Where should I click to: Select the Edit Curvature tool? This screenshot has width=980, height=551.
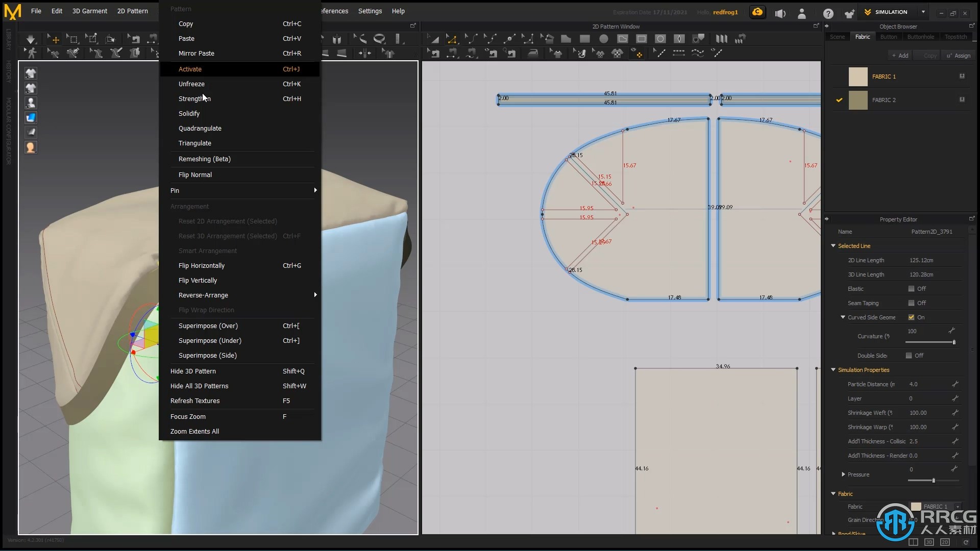471,39
